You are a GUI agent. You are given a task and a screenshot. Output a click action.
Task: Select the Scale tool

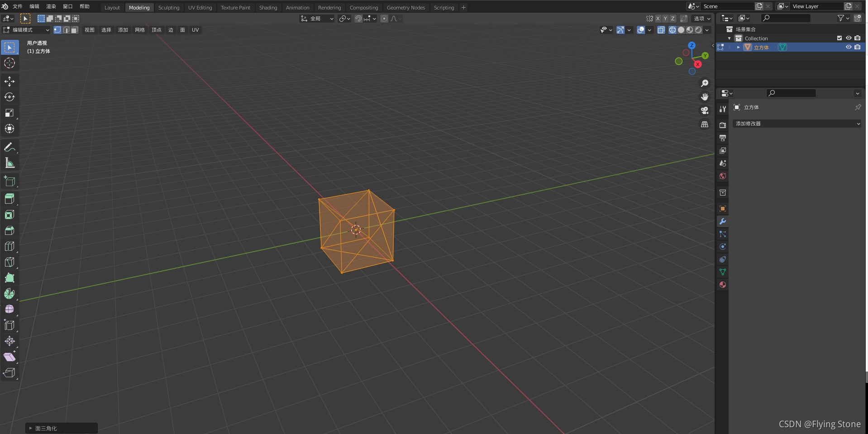10,113
